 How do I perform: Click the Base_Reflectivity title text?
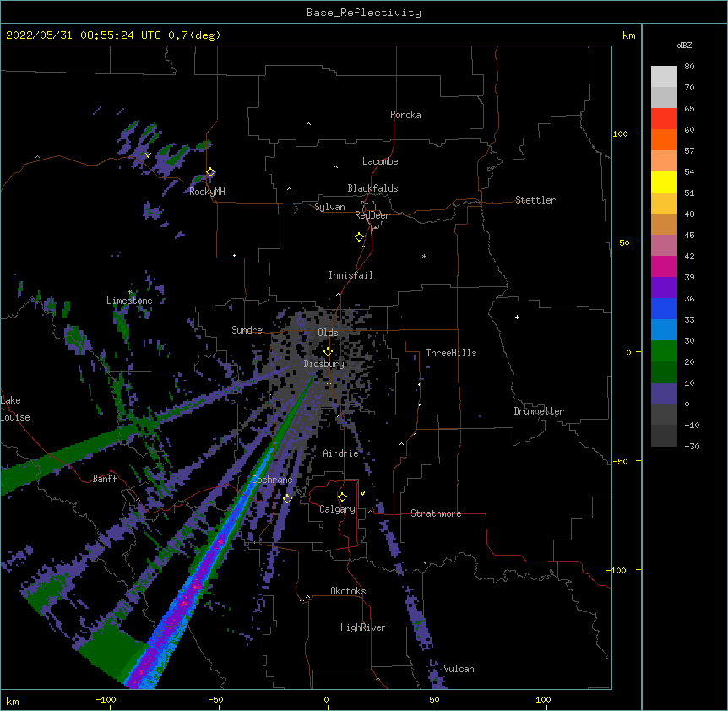(x=364, y=13)
